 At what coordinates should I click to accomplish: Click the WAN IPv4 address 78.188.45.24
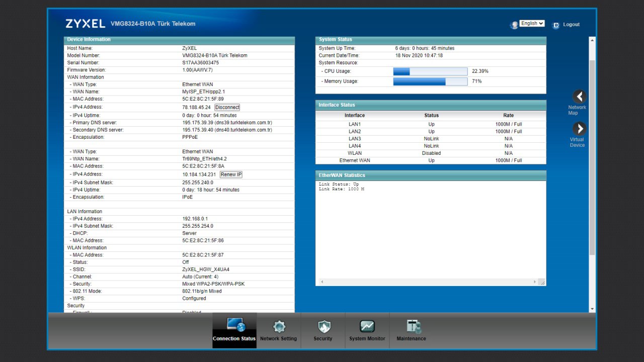click(x=196, y=107)
